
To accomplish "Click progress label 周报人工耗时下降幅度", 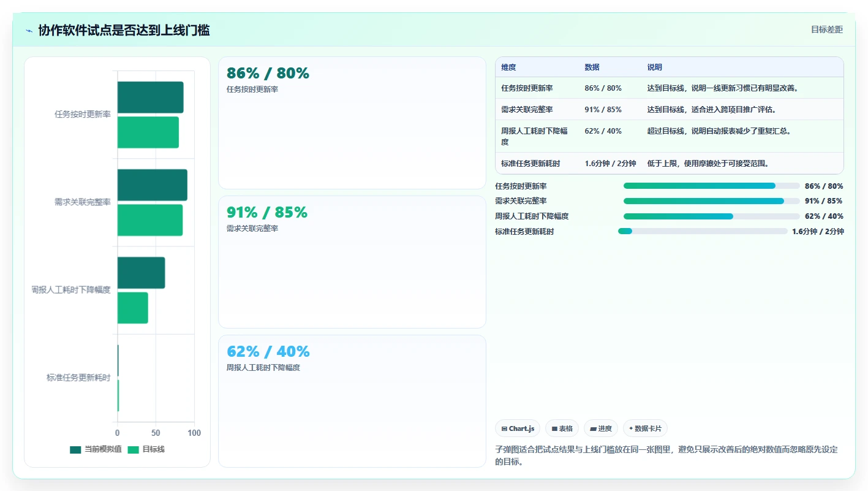I will coord(532,216).
